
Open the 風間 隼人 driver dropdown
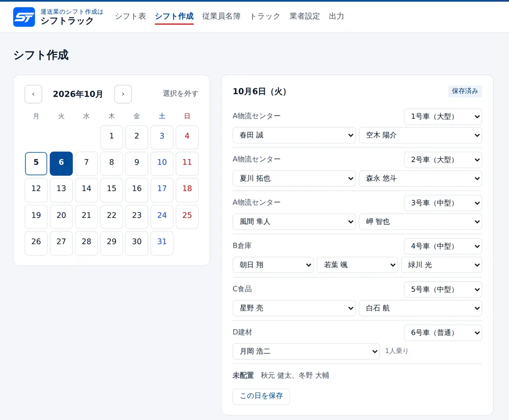click(294, 222)
